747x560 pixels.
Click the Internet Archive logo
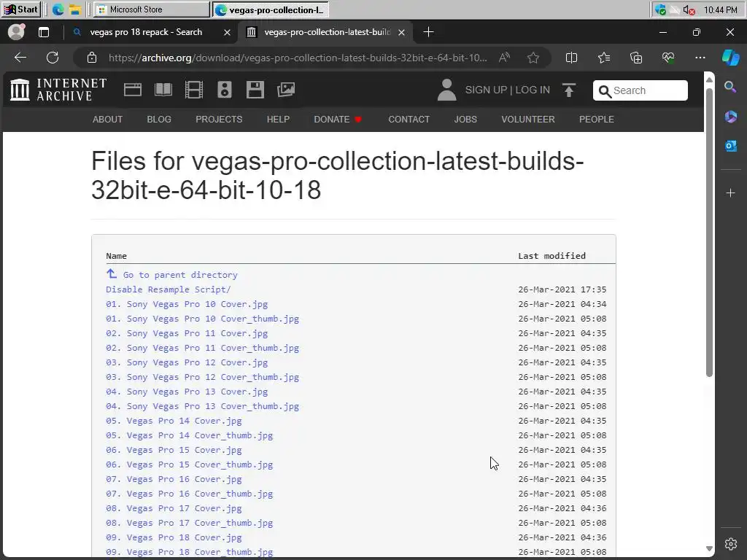coord(58,90)
